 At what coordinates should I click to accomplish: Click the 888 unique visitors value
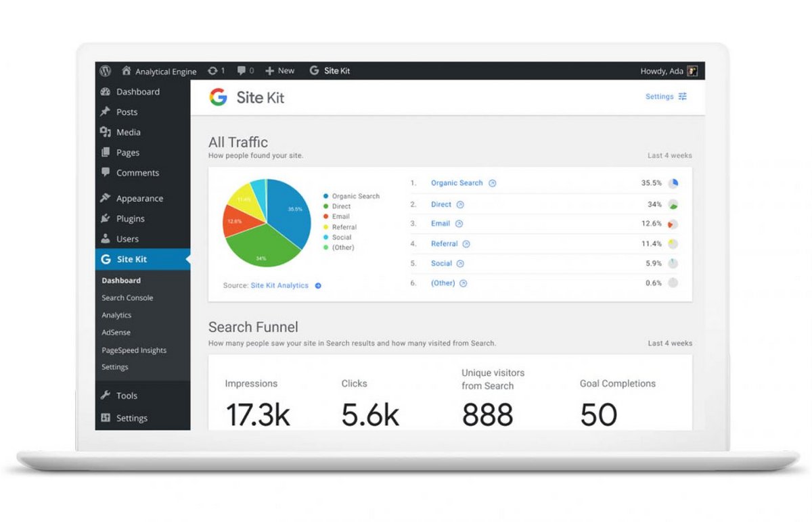click(x=488, y=414)
